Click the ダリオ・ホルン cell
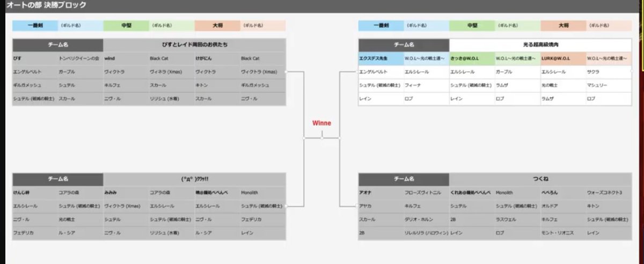644x264 pixels. click(419, 219)
